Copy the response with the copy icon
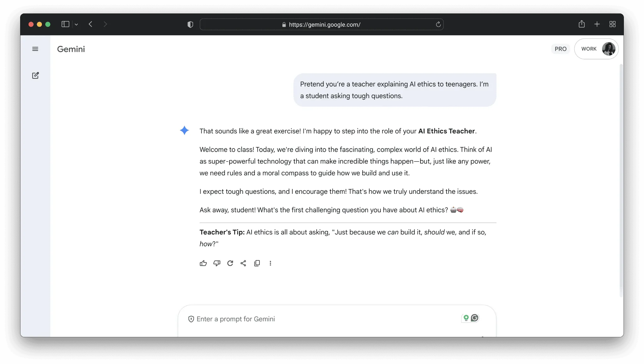This screenshot has height=364, width=644. [257, 263]
